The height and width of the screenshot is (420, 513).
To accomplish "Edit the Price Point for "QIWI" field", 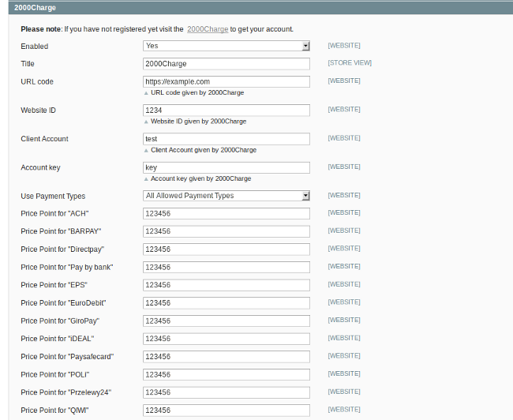I will [226, 411].
